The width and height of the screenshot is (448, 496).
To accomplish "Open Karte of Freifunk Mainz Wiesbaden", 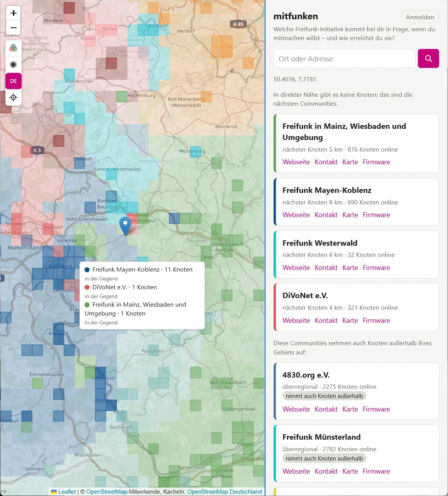I will [350, 162].
